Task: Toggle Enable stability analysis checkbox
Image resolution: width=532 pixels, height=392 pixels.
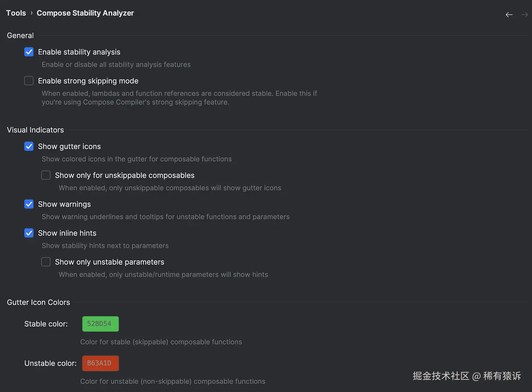Action: tap(29, 52)
